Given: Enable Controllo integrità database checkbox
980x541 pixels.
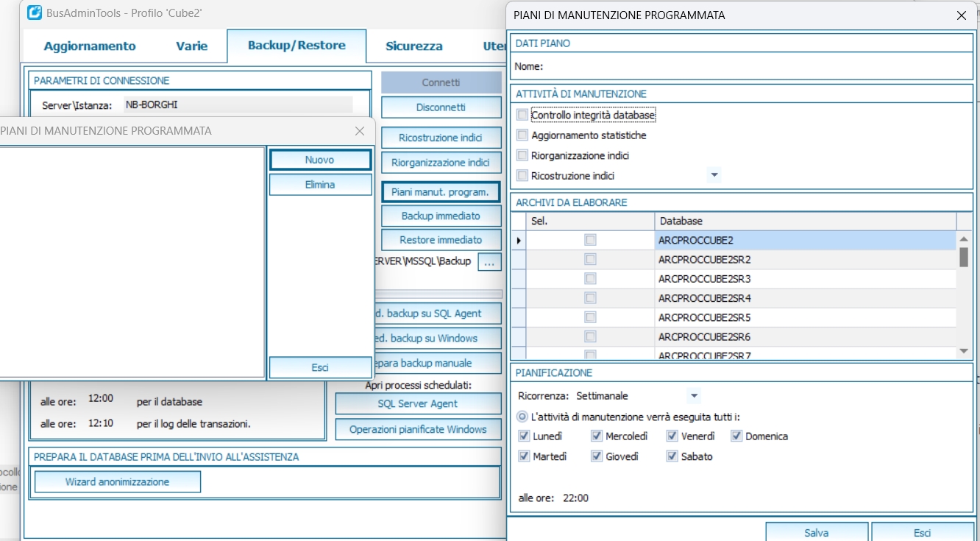Looking at the screenshot, I should 522,115.
